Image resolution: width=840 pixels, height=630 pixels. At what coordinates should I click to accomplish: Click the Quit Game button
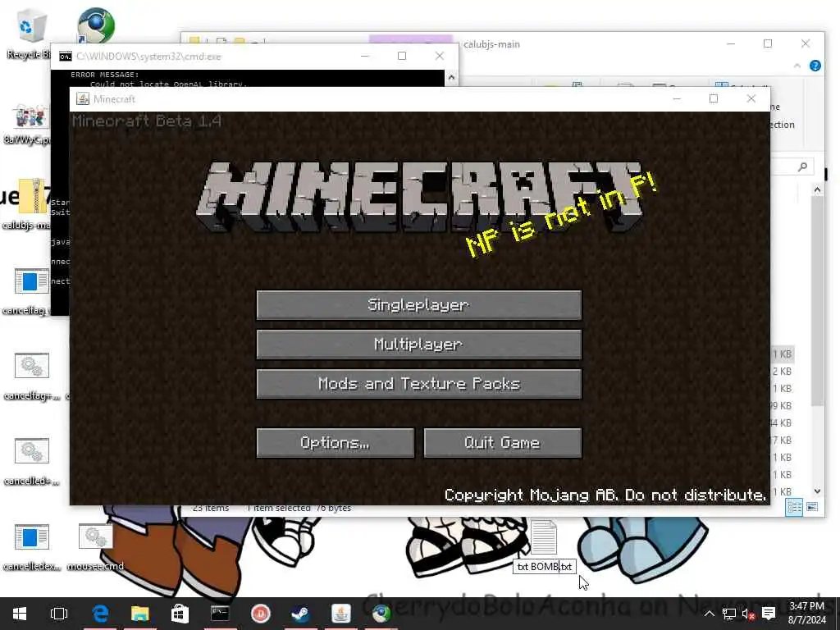point(503,442)
